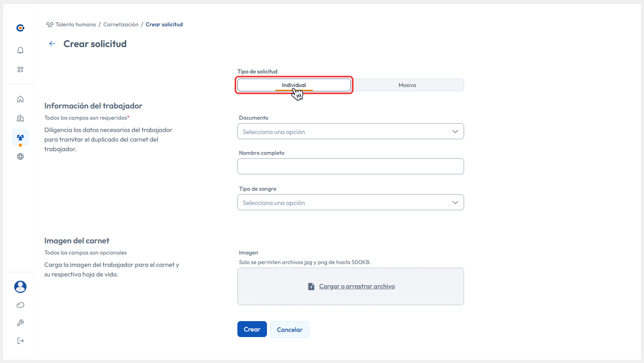Click the Nombre completo text field
644x363 pixels.
tap(350, 166)
